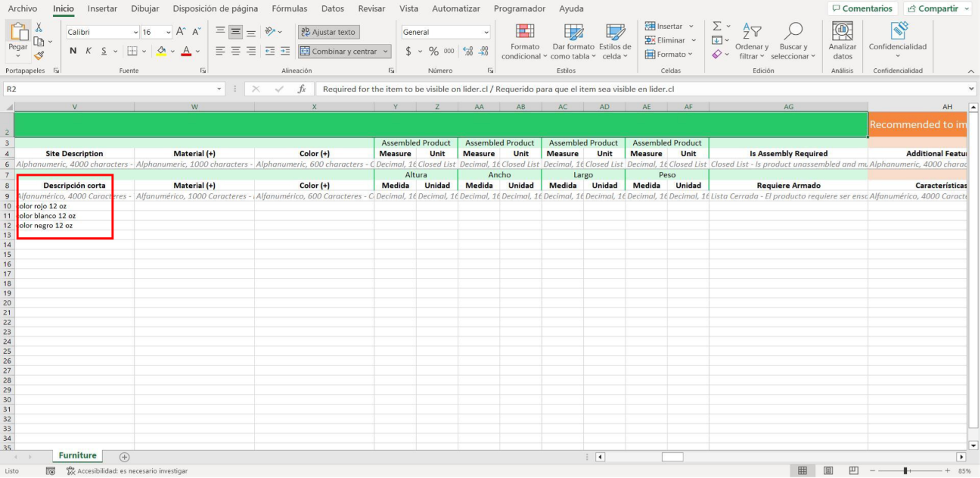The width and height of the screenshot is (980, 478).
Task: Expand the General number format dropdown
Action: click(486, 32)
